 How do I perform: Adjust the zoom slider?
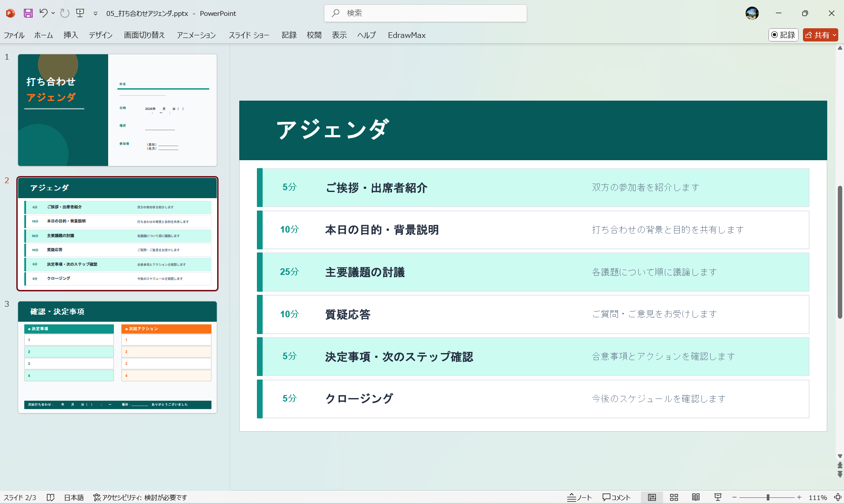(x=768, y=497)
